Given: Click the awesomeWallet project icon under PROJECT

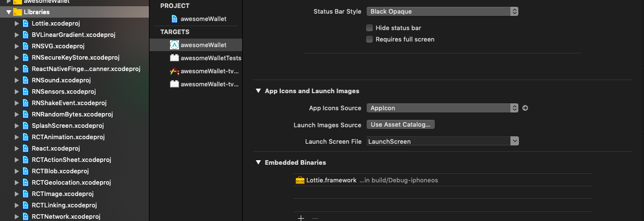Looking at the screenshot, I should pos(174,19).
